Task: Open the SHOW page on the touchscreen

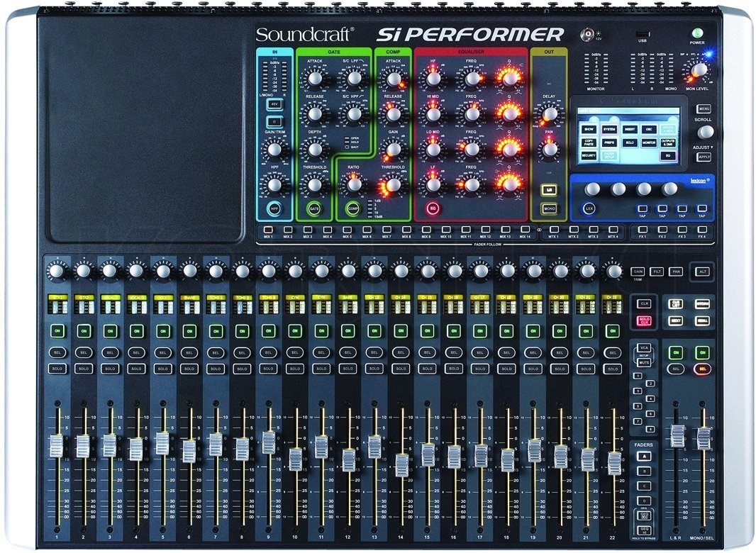Action: point(589,129)
